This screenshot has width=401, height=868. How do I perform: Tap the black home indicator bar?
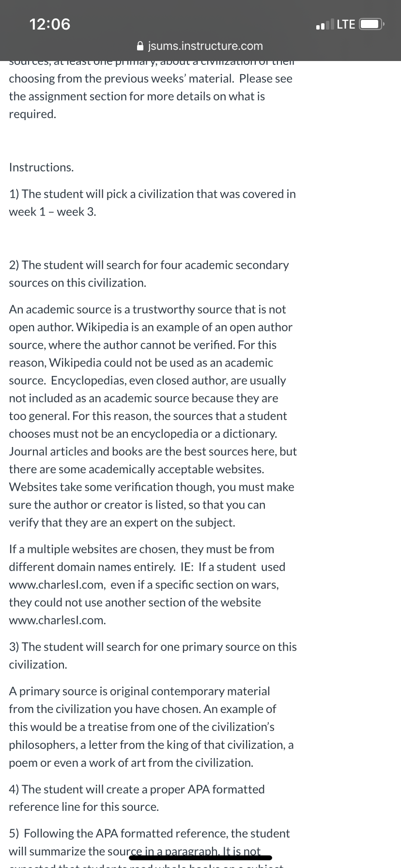tap(200, 858)
